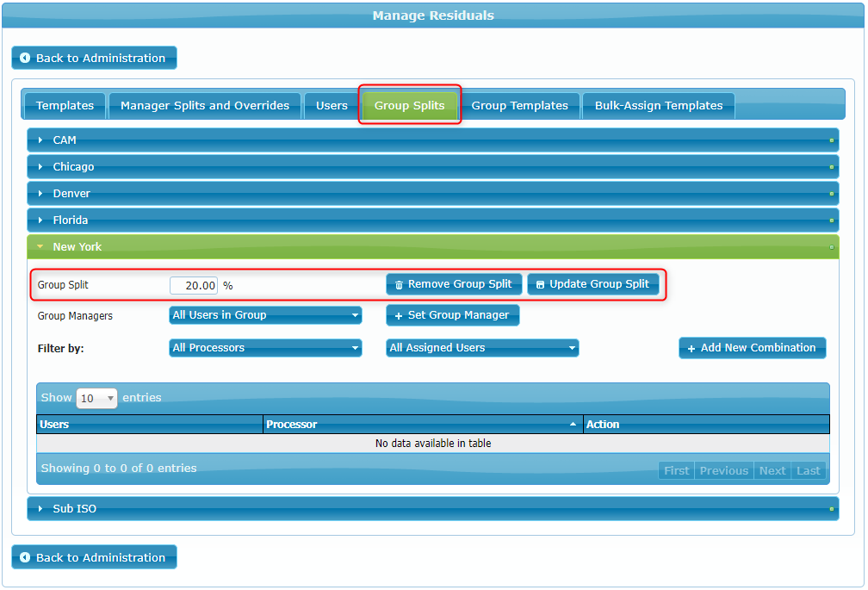The image size is (868, 590).
Task: Click the save icon on Update Group Split
Action: pyautogui.click(x=540, y=285)
